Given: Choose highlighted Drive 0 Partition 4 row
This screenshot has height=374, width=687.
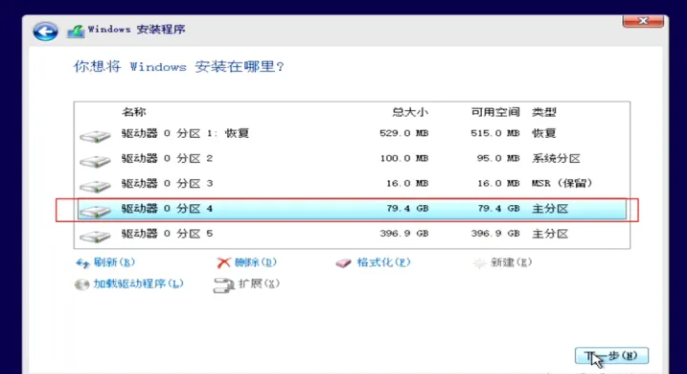Looking at the screenshot, I should tap(352, 209).
